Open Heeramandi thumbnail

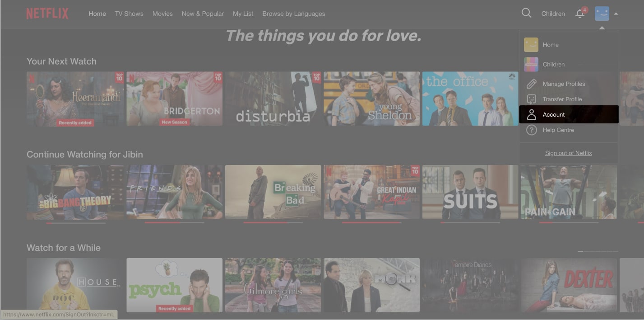[75, 99]
